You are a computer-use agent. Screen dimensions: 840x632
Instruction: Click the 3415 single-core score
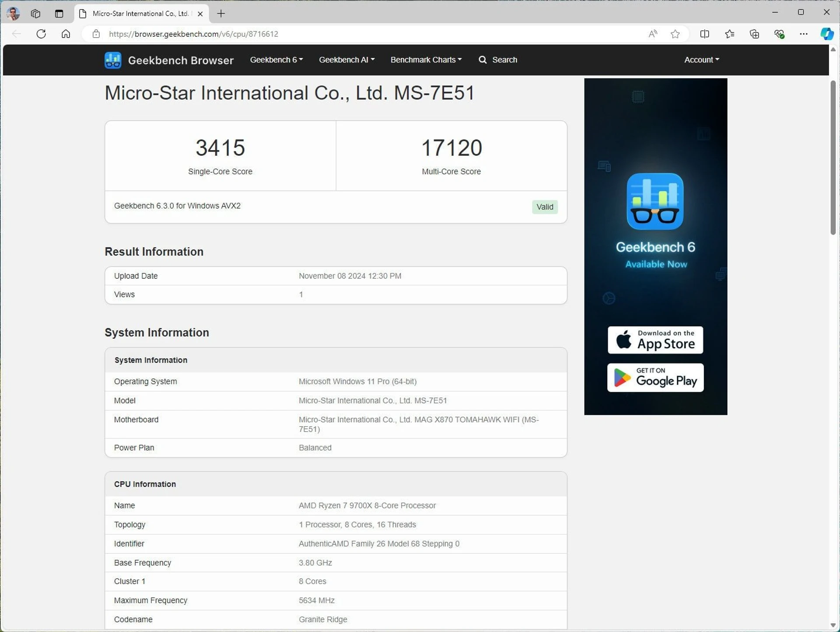click(x=220, y=147)
